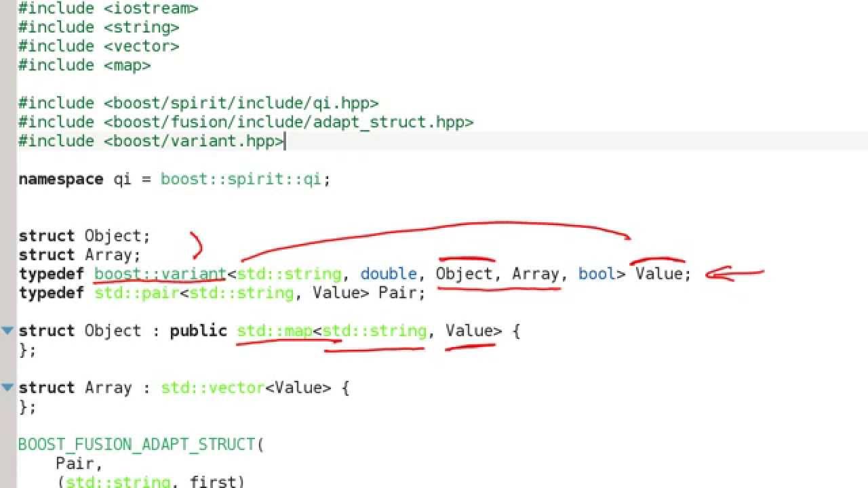The height and width of the screenshot is (488, 868).
Task: Click boost::spirit::qi in namespace alias
Action: pyautogui.click(x=241, y=180)
